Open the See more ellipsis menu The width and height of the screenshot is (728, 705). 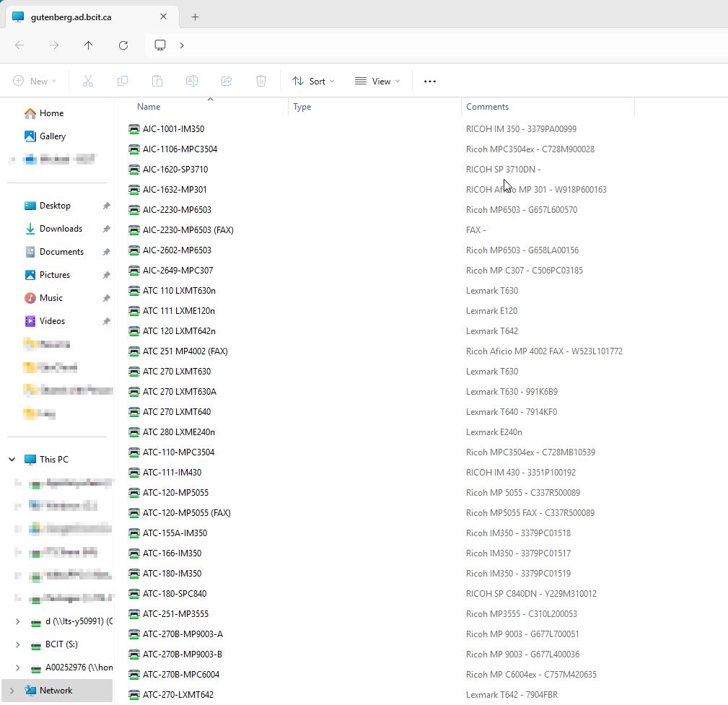click(x=430, y=82)
